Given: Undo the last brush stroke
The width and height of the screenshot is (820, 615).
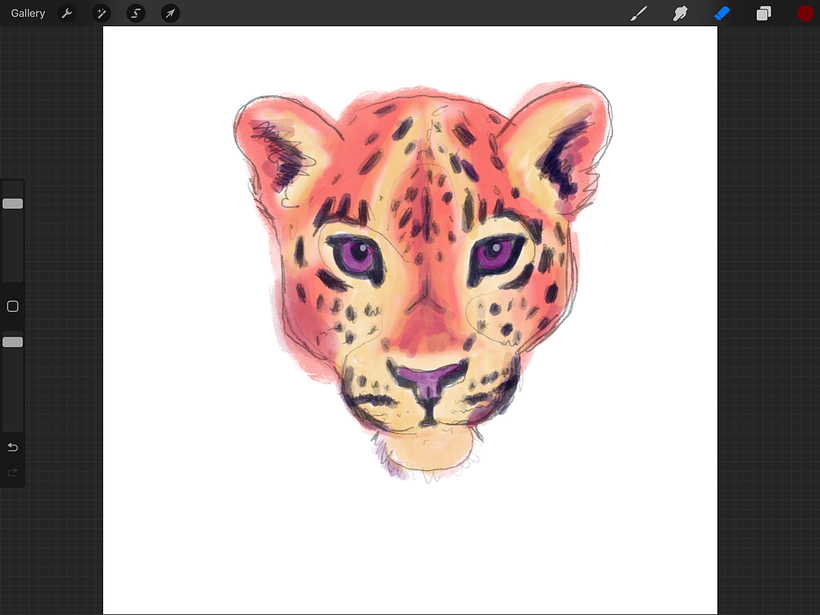Looking at the screenshot, I should [13, 447].
